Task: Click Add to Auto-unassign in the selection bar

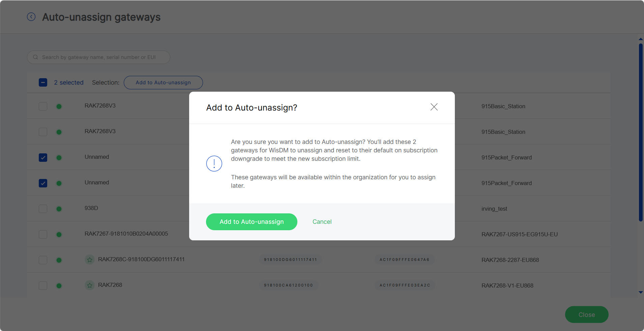Action: [163, 82]
